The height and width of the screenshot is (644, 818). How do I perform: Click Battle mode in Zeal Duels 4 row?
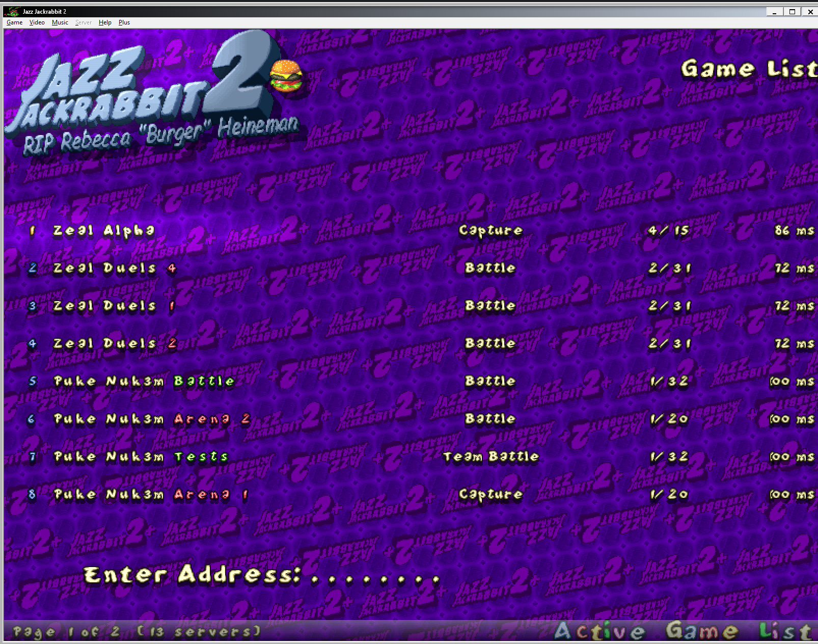[490, 268]
